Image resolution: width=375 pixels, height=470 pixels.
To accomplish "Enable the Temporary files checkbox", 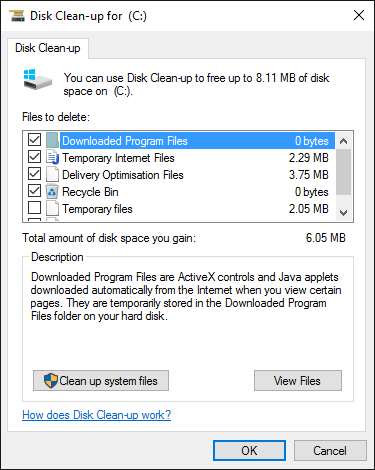I will (x=35, y=208).
